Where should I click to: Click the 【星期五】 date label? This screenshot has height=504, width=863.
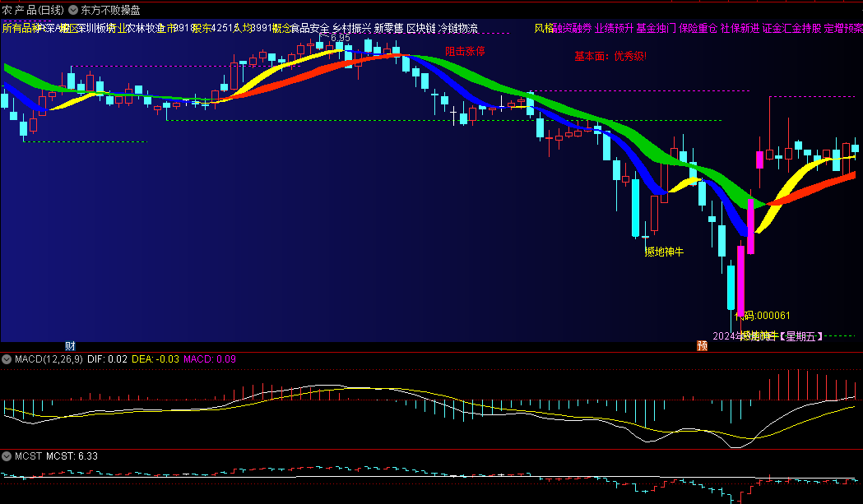800,336
